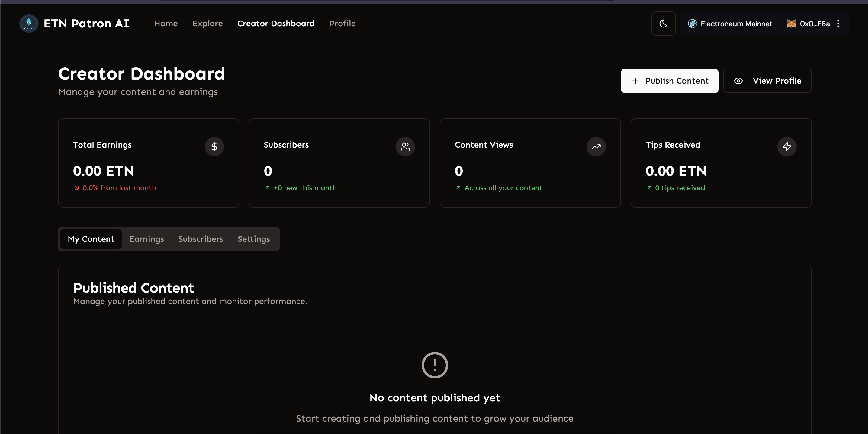Screen dimensions: 868x434
Task: Open the wallet three-dots options menu
Action: coord(838,24)
